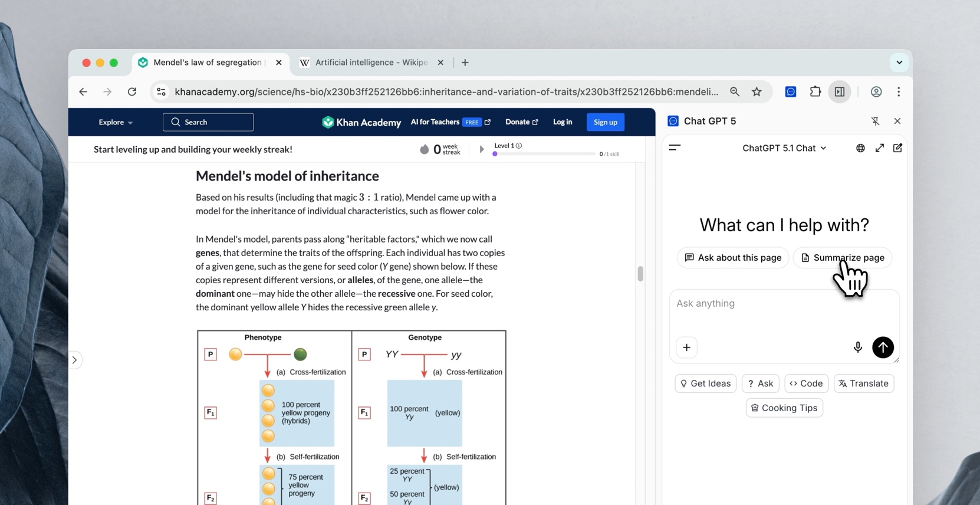The height and width of the screenshot is (505, 980).
Task: Click the Summarize page button
Action: click(x=842, y=258)
